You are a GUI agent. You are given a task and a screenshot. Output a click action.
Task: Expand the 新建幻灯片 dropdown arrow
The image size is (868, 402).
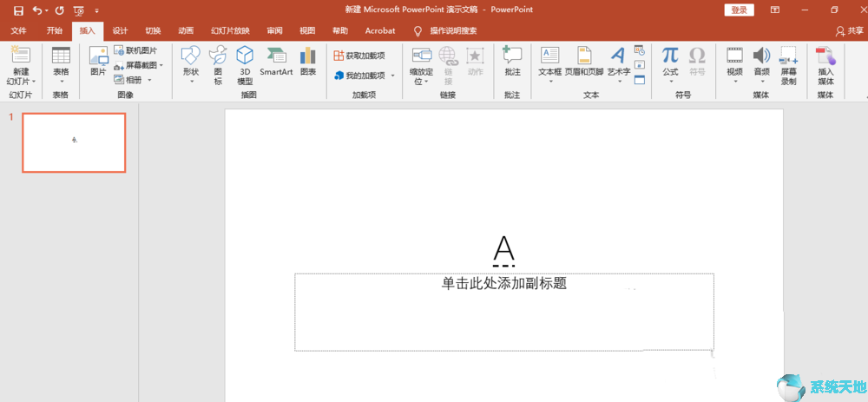(x=34, y=82)
